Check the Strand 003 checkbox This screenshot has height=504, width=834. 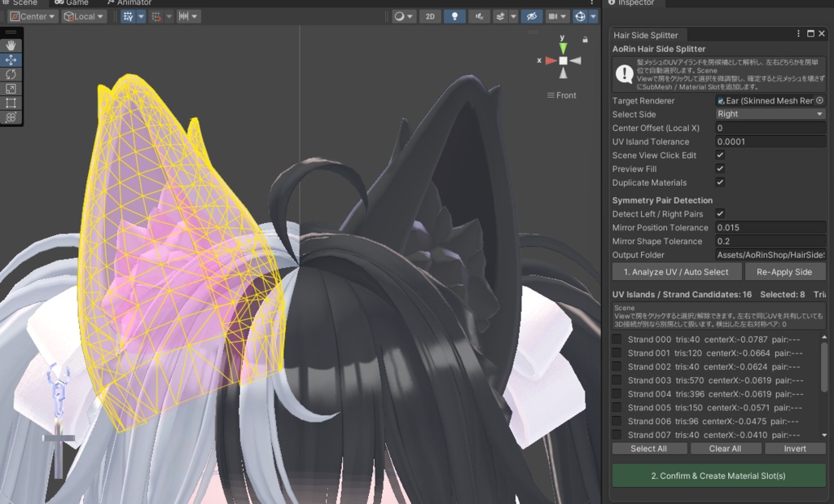pos(617,379)
